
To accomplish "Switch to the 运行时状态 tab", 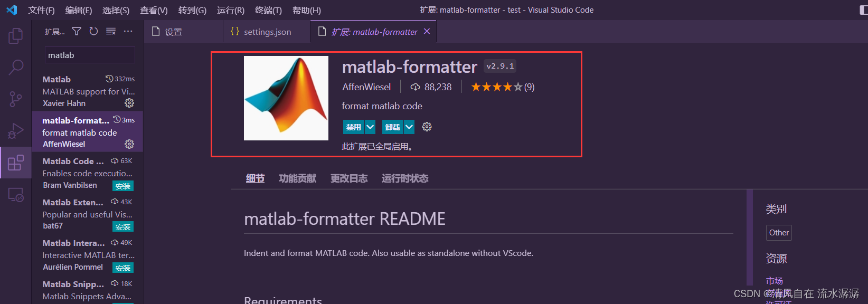I will pos(405,178).
